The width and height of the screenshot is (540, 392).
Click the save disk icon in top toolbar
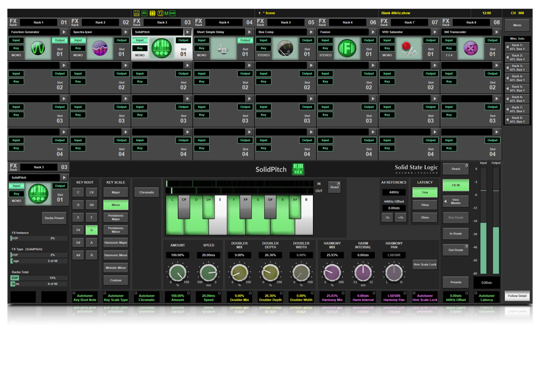click(x=137, y=13)
